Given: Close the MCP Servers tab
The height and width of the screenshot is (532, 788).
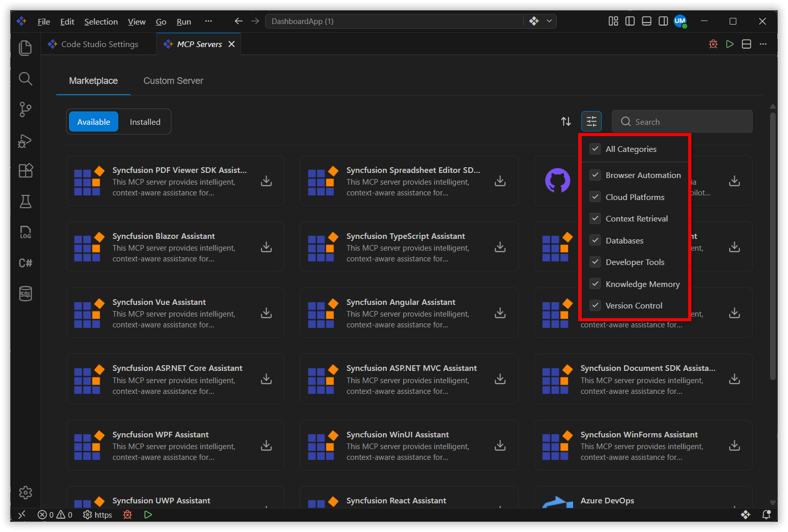Looking at the screenshot, I should pos(232,44).
